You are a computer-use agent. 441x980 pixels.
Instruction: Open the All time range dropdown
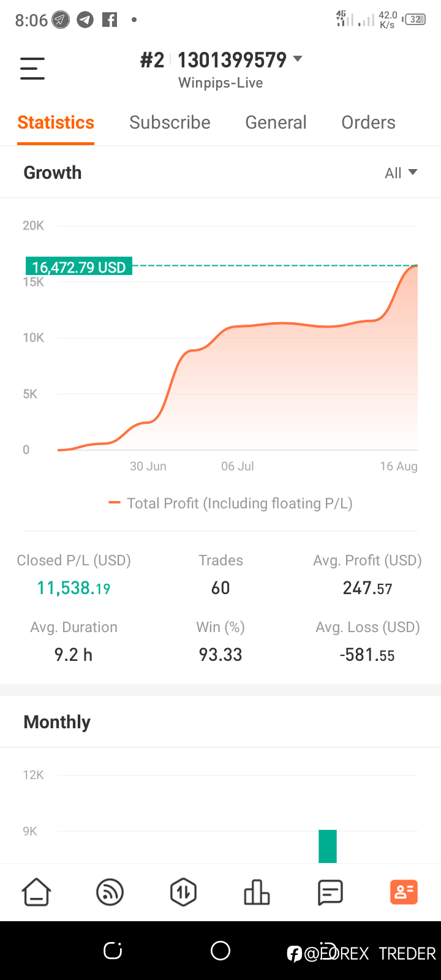pos(401,173)
